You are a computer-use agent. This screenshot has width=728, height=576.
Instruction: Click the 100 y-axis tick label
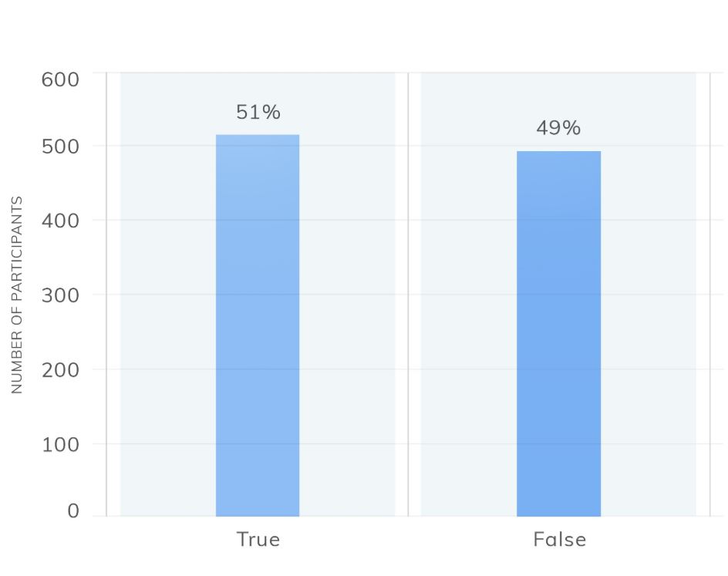click(60, 445)
